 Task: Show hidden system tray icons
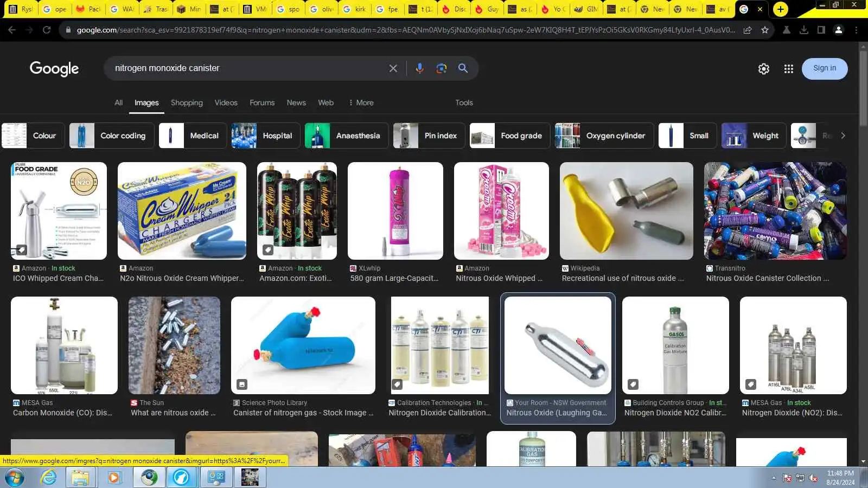774,478
